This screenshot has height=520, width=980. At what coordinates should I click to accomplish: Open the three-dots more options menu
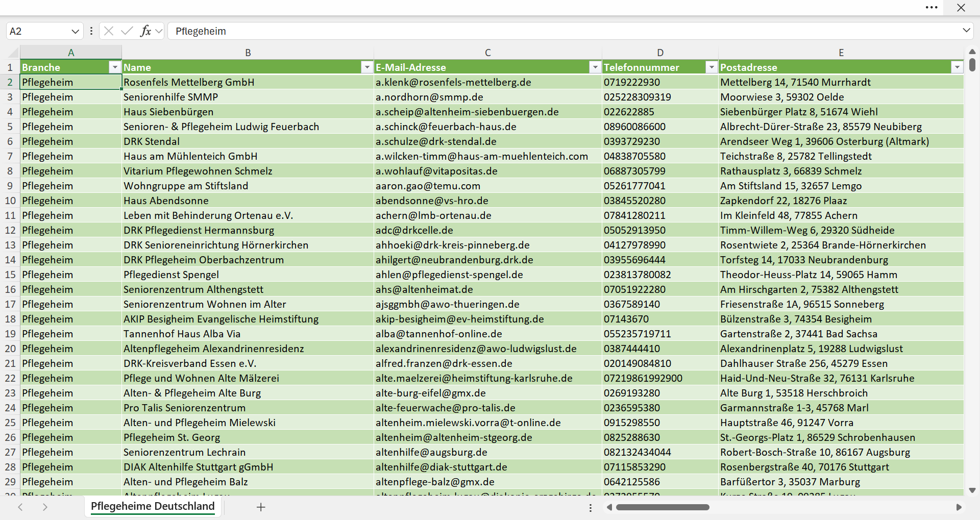pos(932,8)
